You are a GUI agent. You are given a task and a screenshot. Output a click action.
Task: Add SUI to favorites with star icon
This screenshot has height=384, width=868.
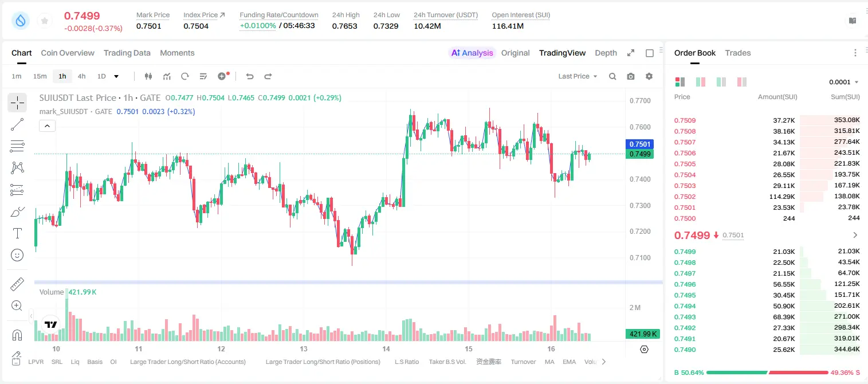coord(45,21)
